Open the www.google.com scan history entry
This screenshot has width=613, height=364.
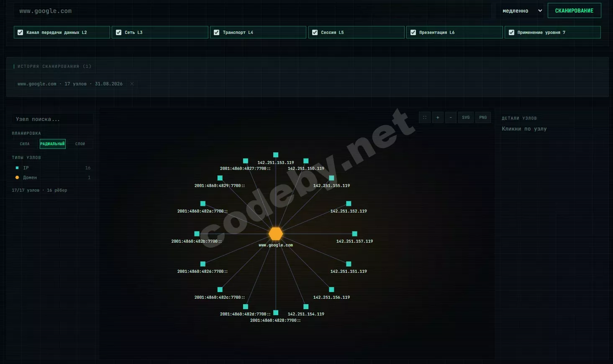point(70,84)
